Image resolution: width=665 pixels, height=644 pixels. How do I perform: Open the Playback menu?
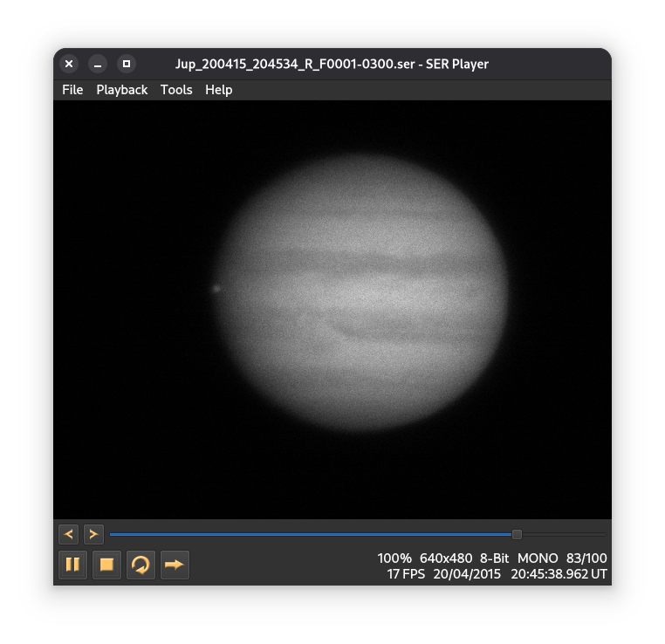click(121, 90)
